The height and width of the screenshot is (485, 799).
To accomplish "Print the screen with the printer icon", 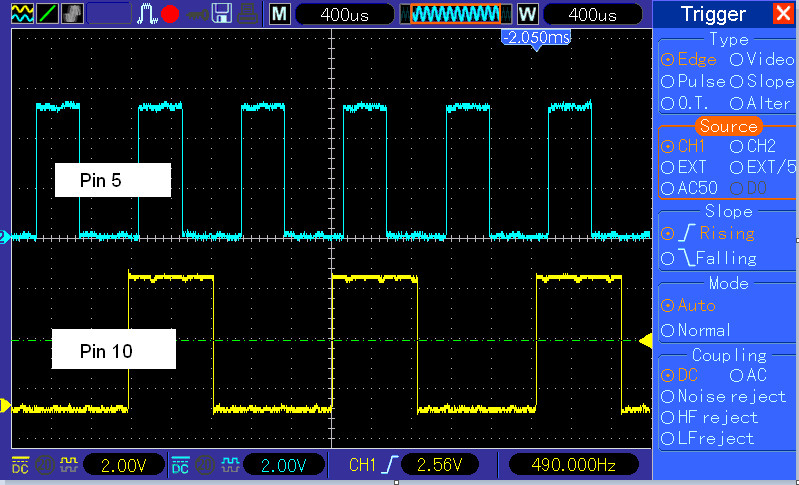I will pyautogui.click(x=247, y=14).
